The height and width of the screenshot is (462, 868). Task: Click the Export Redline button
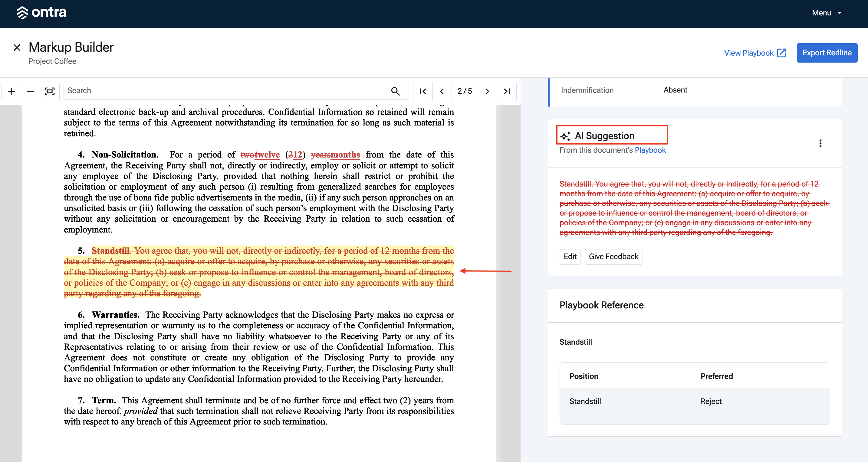(827, 53)
